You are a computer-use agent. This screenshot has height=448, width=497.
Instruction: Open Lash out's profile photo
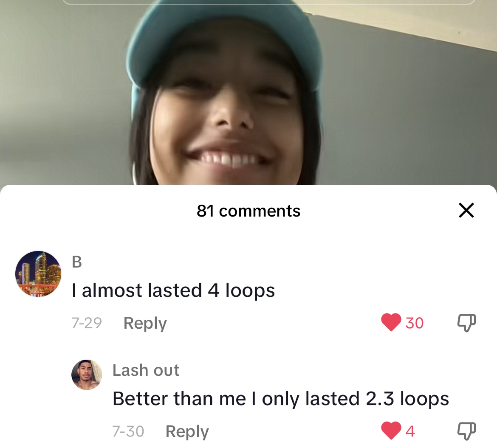click(87, 375)
